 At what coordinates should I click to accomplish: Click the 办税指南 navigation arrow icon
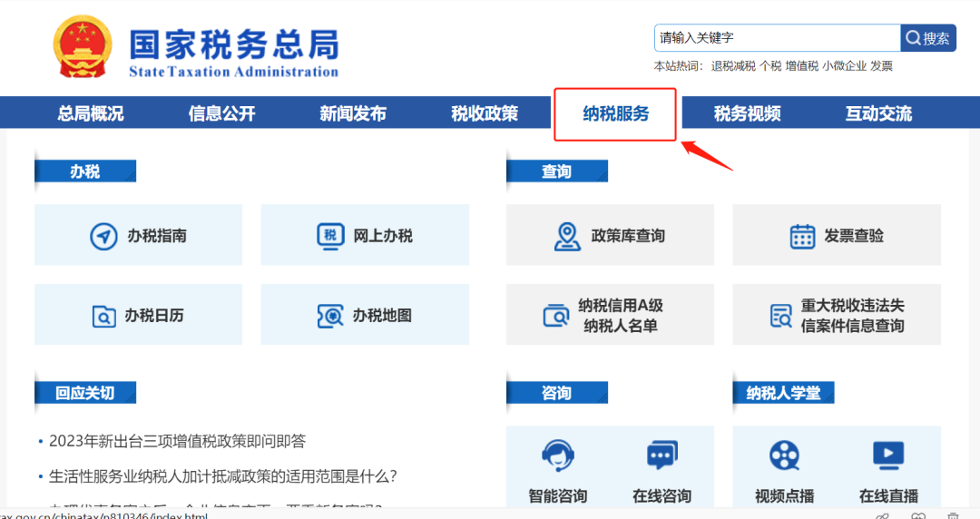tap(103, 236)
